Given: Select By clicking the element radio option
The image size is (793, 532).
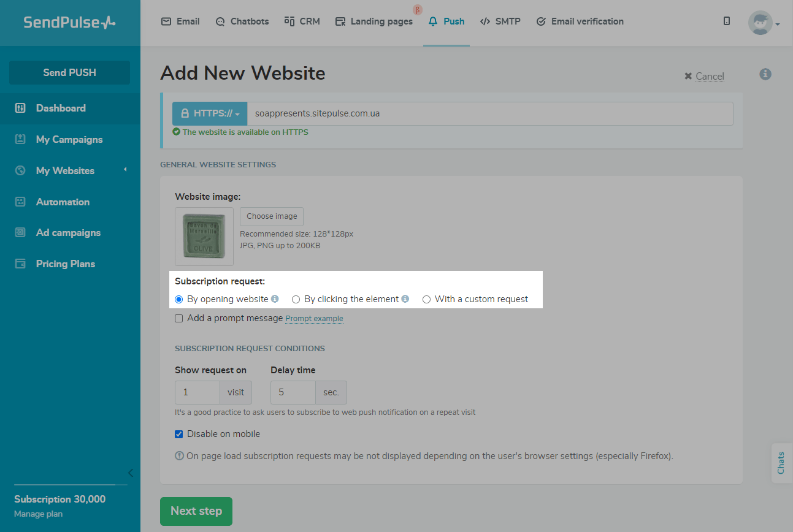Looking at the screenshot, I should pos(296,300).
